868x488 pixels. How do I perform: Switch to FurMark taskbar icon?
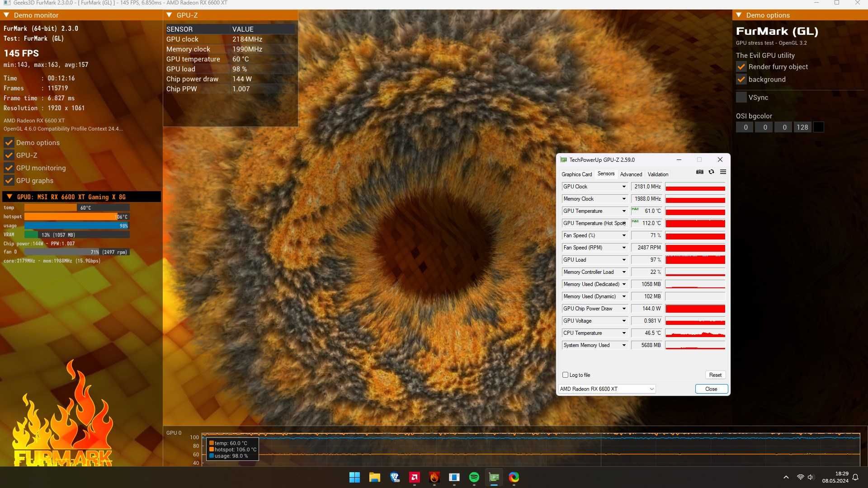tap(434, 477)
